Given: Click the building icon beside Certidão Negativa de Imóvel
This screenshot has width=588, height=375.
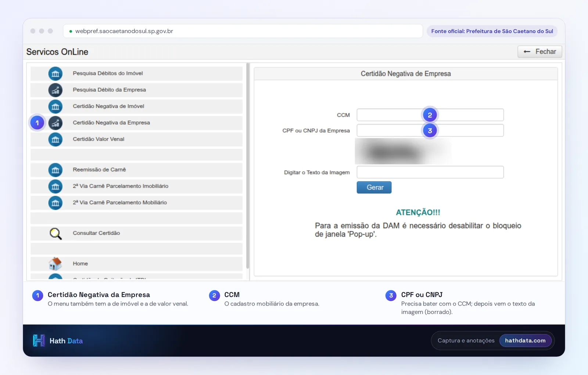Looking at the screenshot, I should [x=55, y=107].
